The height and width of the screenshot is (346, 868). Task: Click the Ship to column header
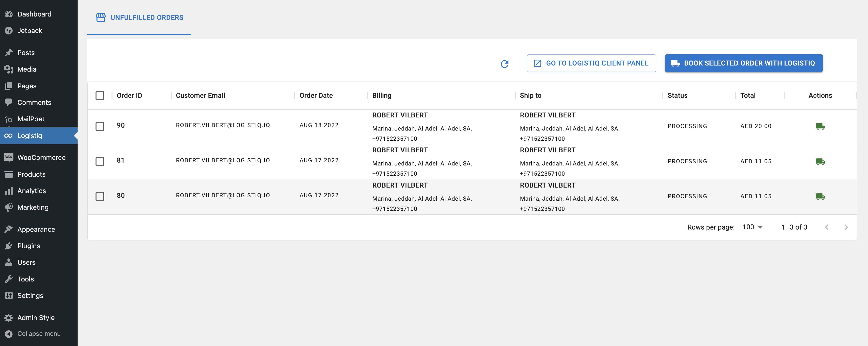click(531, 95)
